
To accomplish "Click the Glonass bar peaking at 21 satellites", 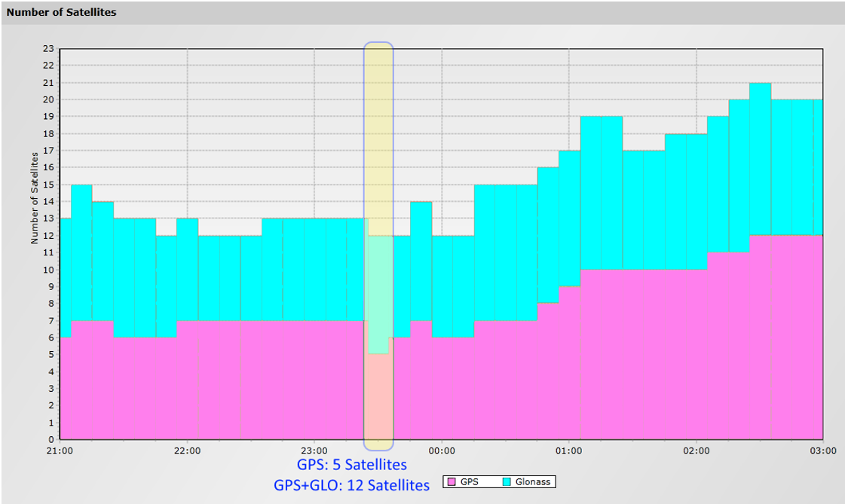I will 761,159.
